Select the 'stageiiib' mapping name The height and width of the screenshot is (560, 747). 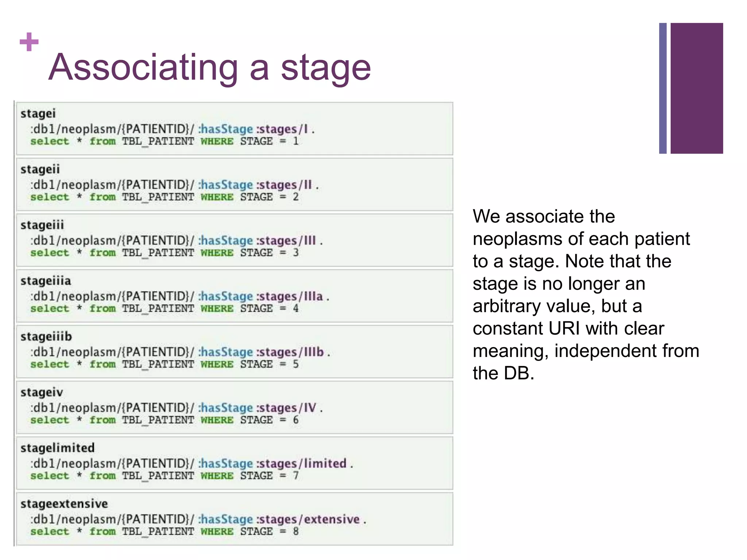46,337
